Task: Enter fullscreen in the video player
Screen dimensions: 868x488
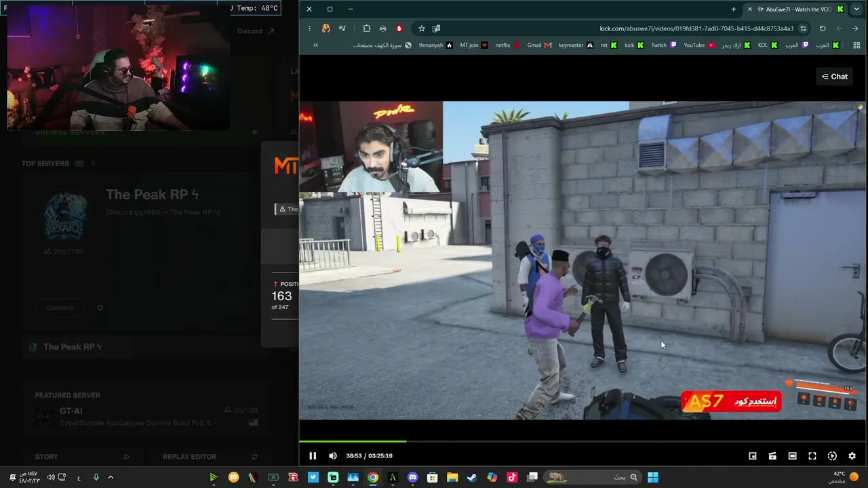Action: tap(812, 456)
